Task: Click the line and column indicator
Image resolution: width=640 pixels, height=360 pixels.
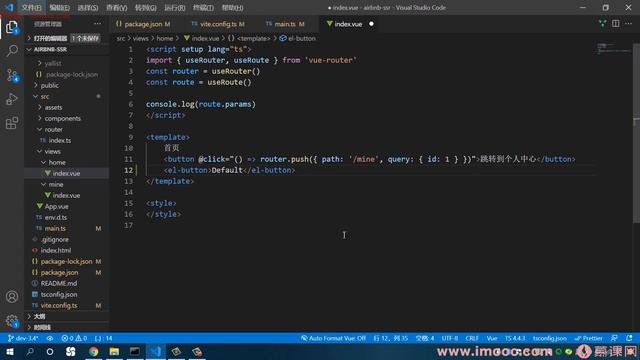Action: click(x=391, y=338)
